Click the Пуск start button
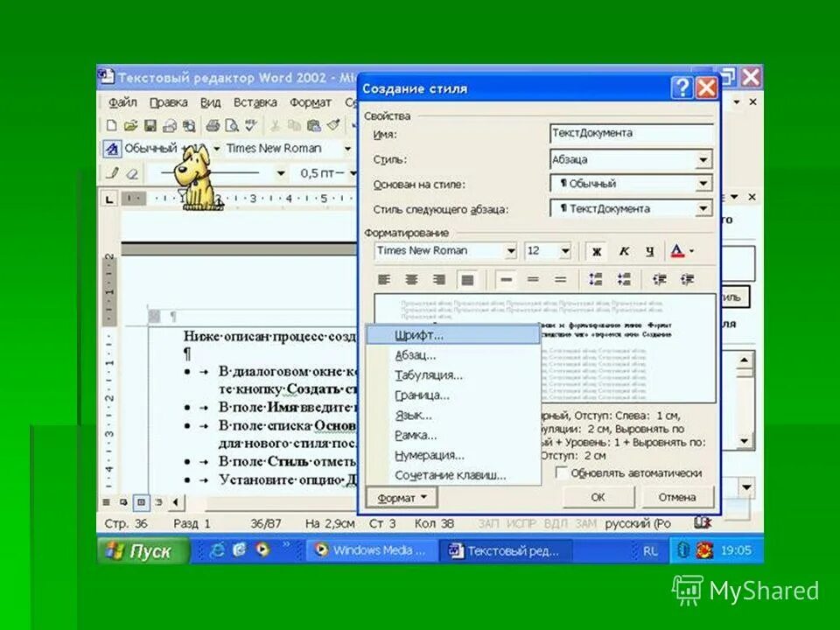Image resolution: width=840 pixels, height=630 pixels. click(143, 550)
